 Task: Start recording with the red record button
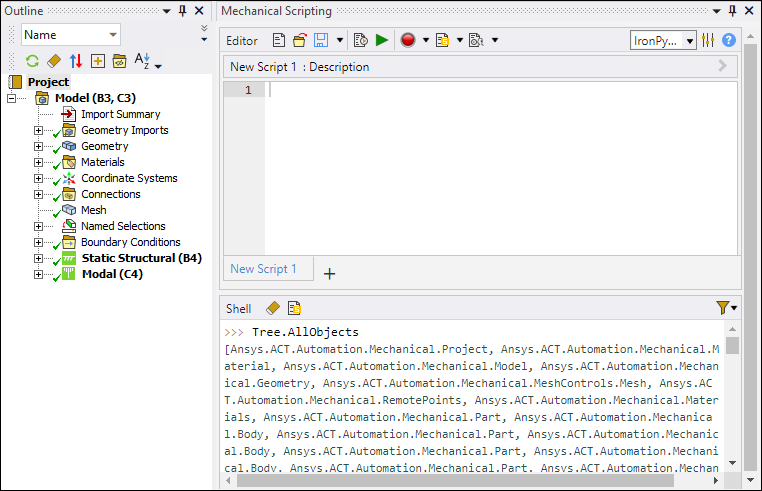pos(408,41)
